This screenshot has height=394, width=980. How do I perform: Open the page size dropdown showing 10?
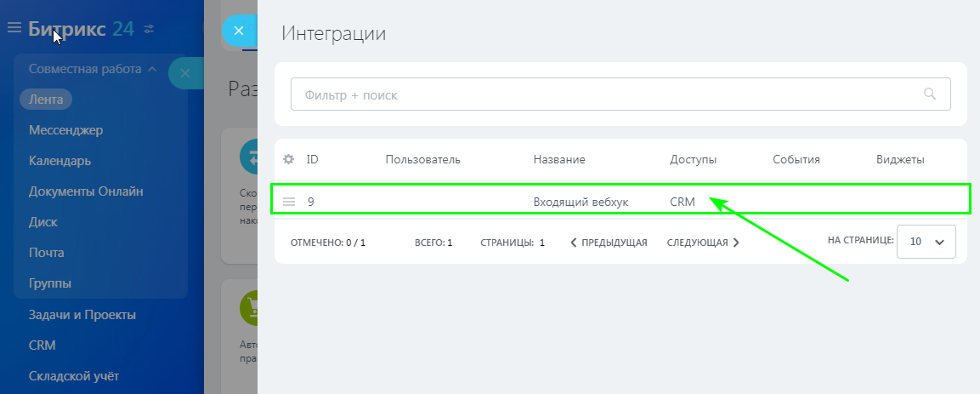(x=927, y=242)
